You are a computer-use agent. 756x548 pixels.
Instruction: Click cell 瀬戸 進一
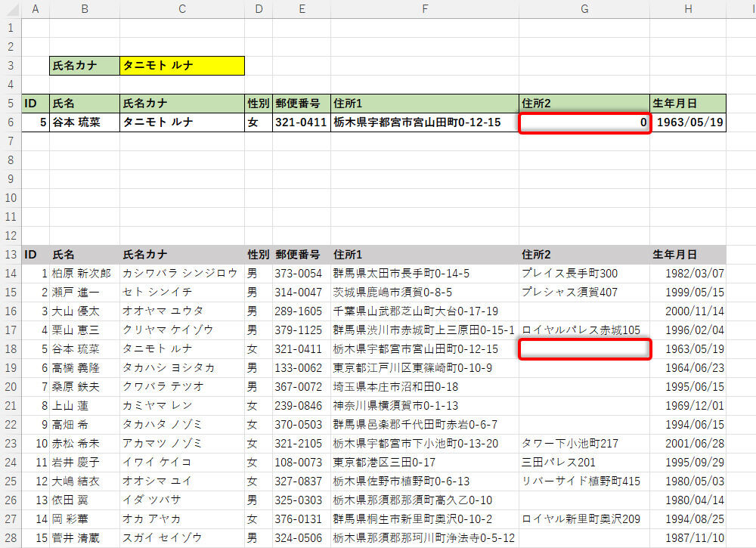85,292
